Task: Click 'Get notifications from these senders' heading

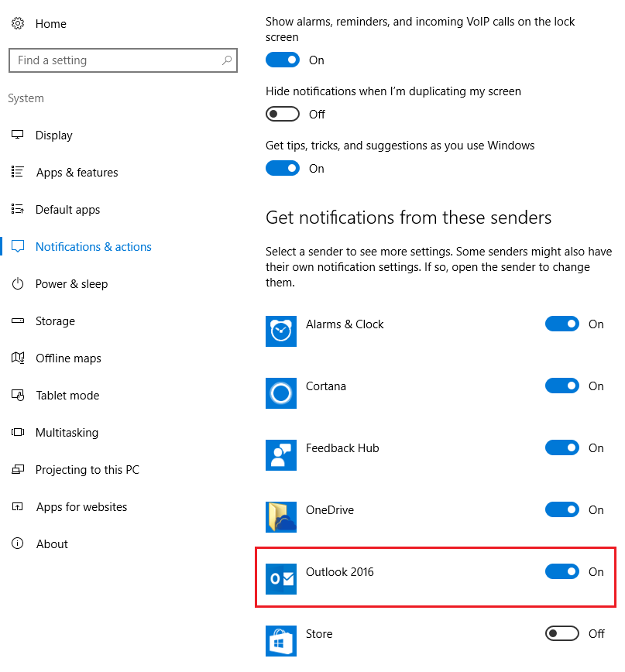Action: click(408, 218)
